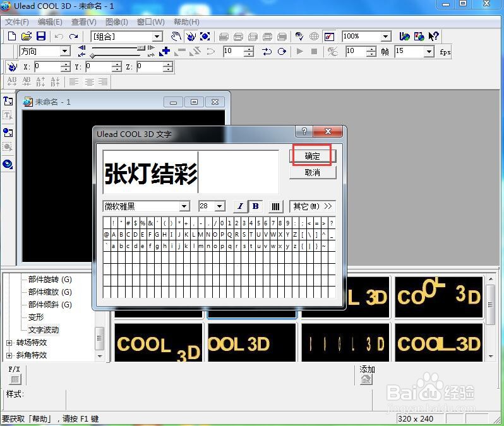Select 变形 in effects tree

35,317
